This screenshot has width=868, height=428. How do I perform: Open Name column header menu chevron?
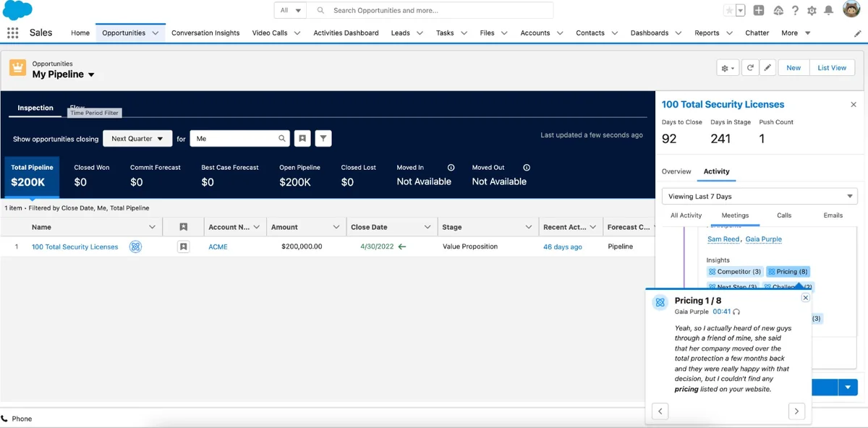[x=152, y=227]
